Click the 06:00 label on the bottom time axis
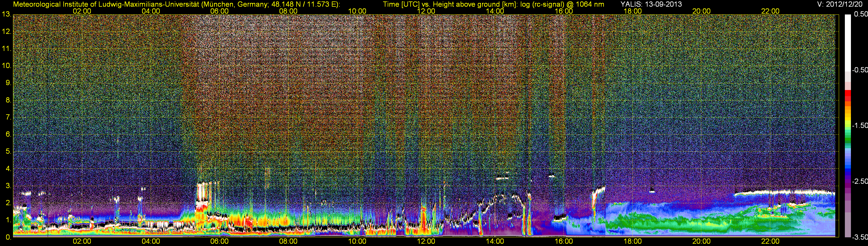The image size is (868, 246). (x=219, y=241)
